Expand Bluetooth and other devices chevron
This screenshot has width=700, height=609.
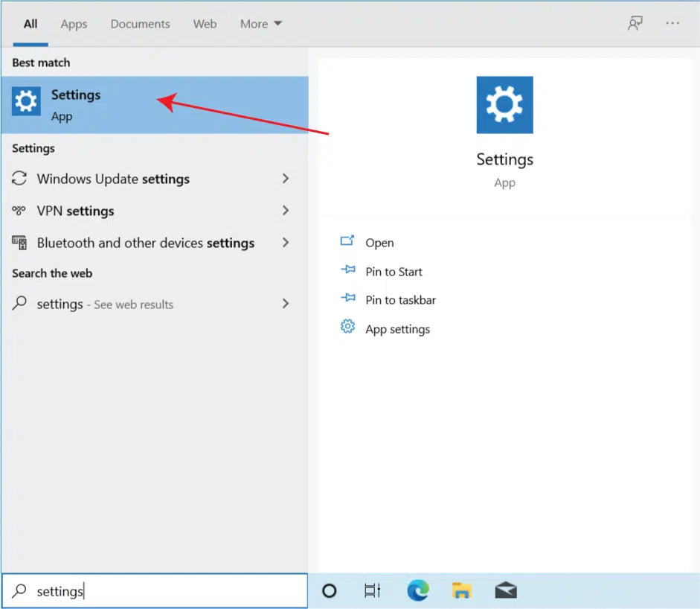pos(286,243)
